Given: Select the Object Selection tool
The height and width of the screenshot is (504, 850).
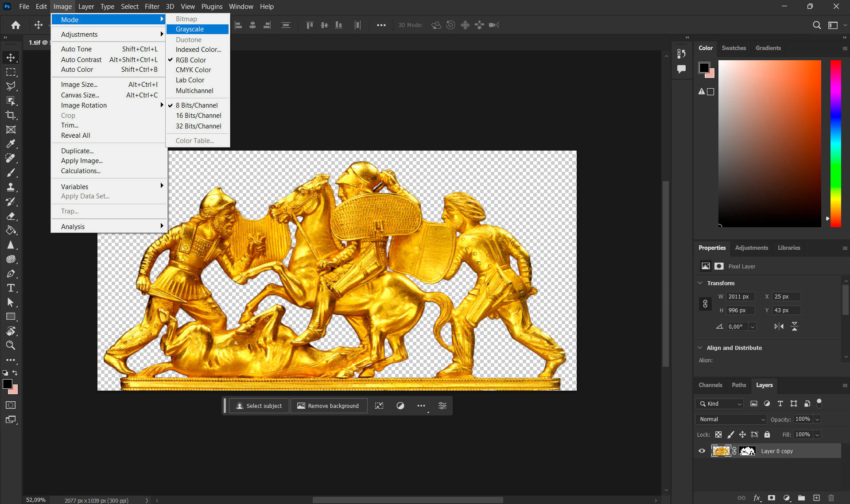Looking at the screenshot, I should pyautogui.click(x=11, y=101).
